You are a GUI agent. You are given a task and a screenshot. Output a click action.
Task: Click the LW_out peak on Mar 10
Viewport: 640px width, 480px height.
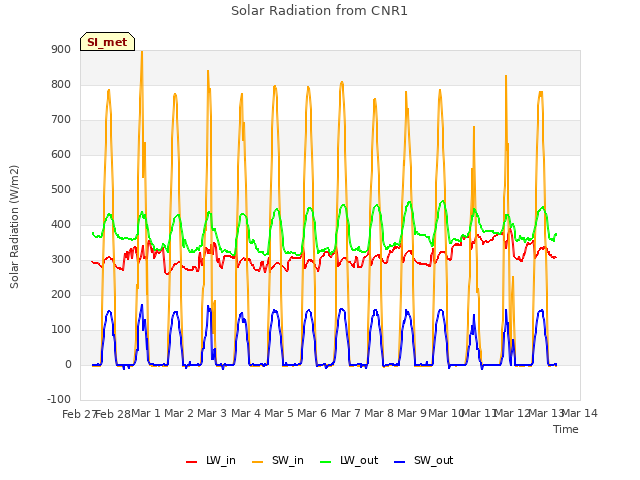(x=443, y=201)
